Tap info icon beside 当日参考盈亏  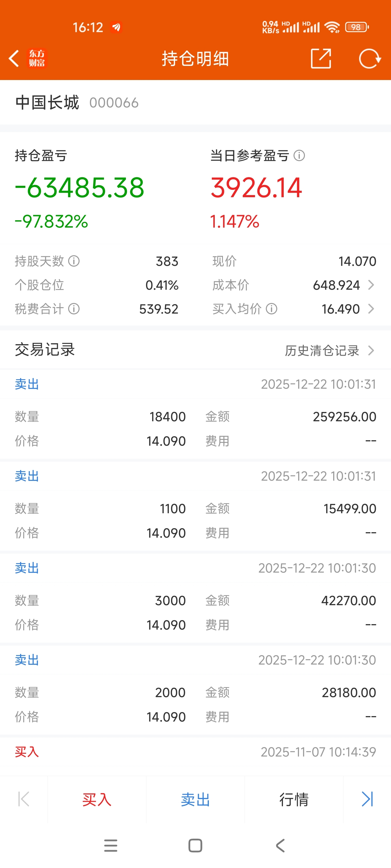(299, 156)
